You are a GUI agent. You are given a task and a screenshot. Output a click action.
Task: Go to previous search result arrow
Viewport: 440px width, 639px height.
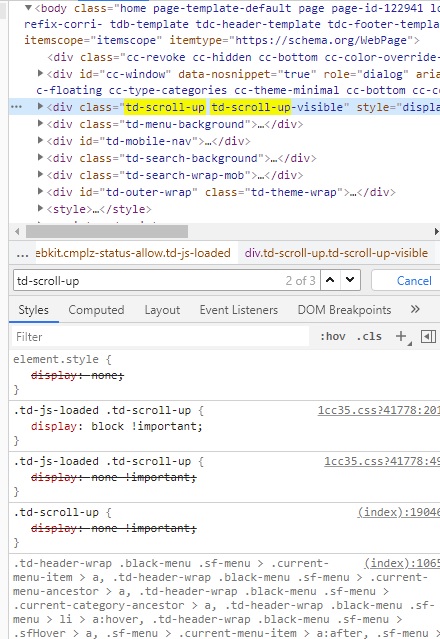[330, 280]
